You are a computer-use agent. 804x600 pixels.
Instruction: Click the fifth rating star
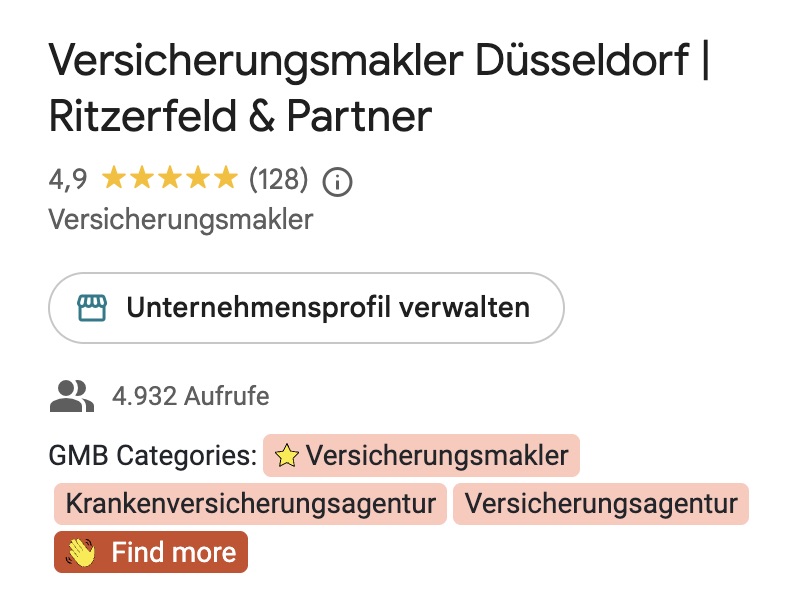pyautogui.click(x=226, y=178)
